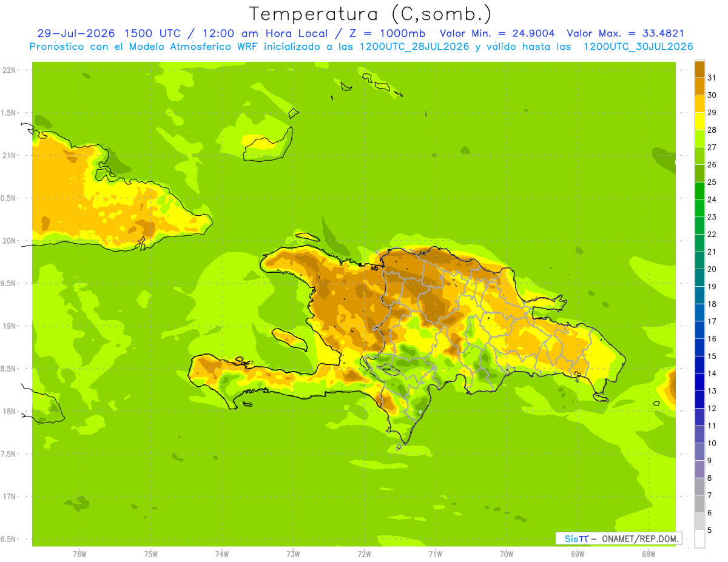Click legend number label 10
Viewport: 728px width, 562px height.
pos(712,443)
